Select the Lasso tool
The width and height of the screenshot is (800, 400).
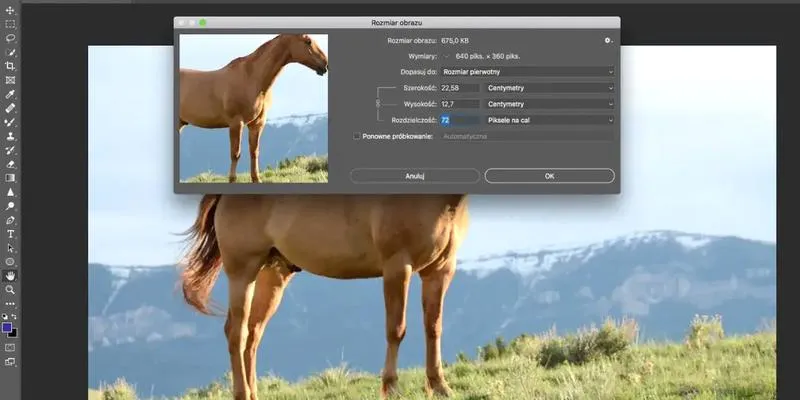10,38
